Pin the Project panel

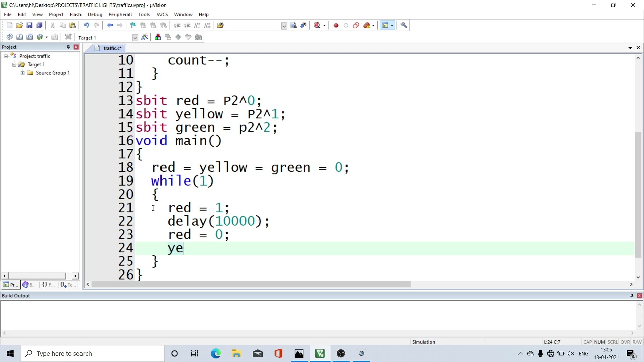click(x=68, y=47)
